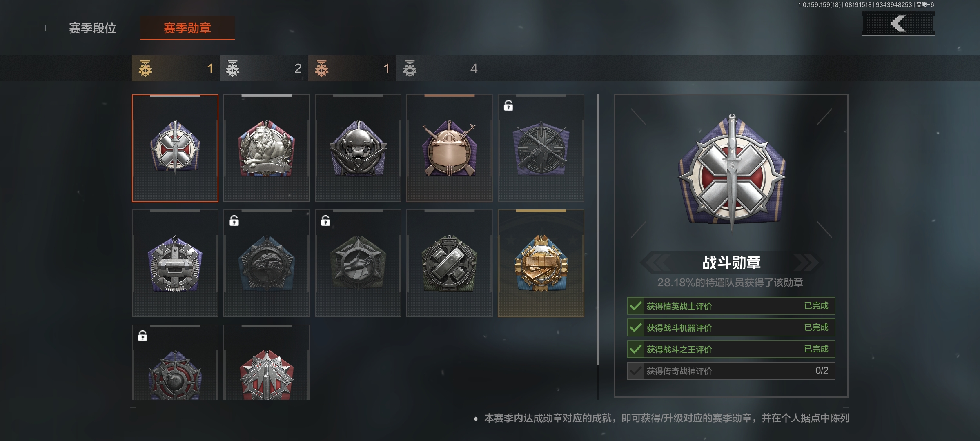
Task: Select the red bullet wings medal
Action: 267,363
